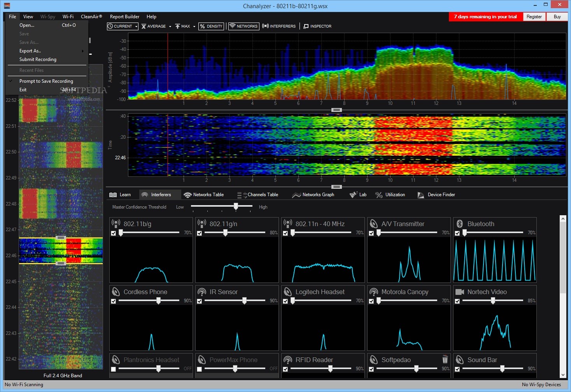This screenshot has height=392, width=571.
Task: Click the PowerMax Phone icon
Action: [201, 359]
